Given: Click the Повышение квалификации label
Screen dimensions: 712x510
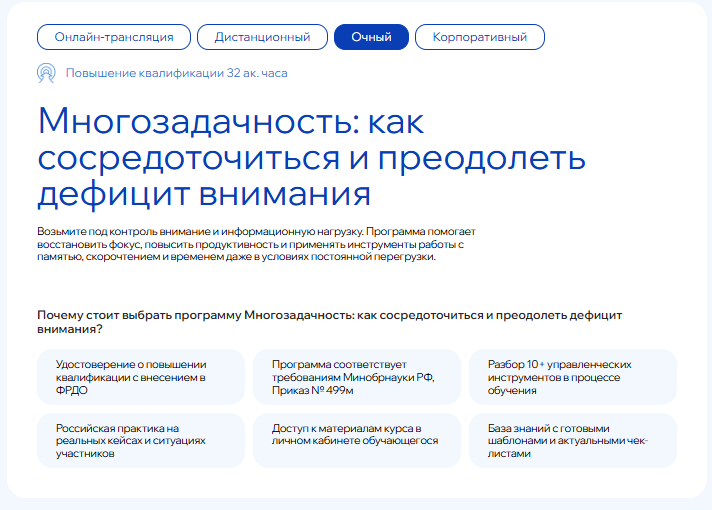Looking at the screenshot, I should click(x=144, y=73).
